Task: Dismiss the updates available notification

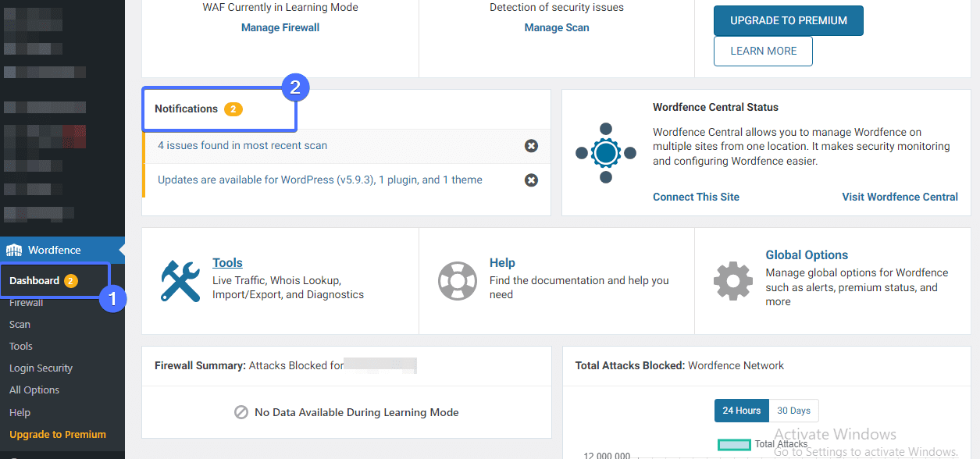Action: pos(531,180)
